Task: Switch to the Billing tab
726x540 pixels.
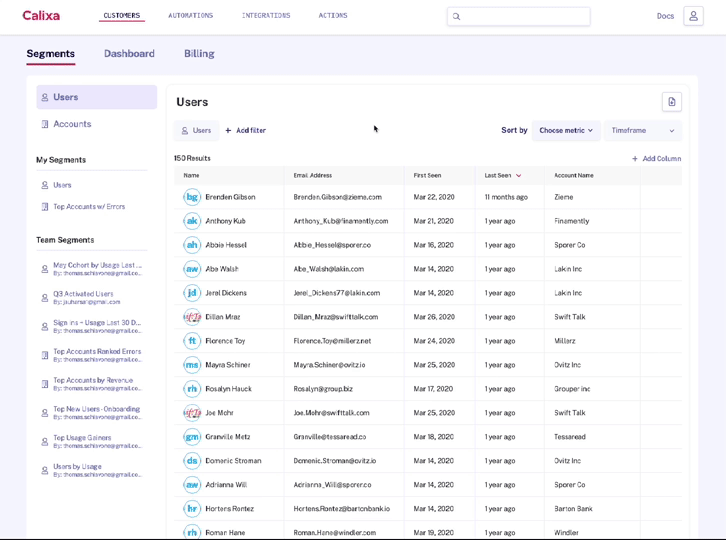Action: pyautogui.click(x=199, y=54)
